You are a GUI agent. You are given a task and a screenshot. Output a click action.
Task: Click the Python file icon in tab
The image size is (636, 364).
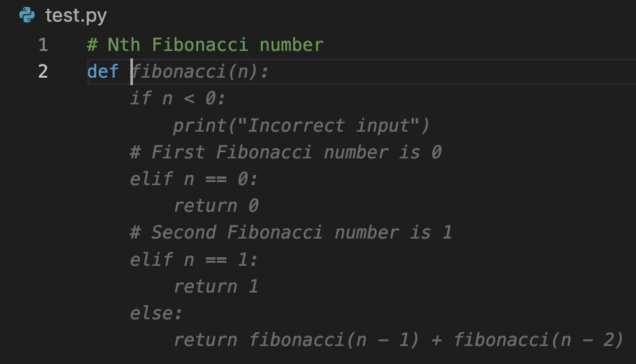tap(27, 15)
